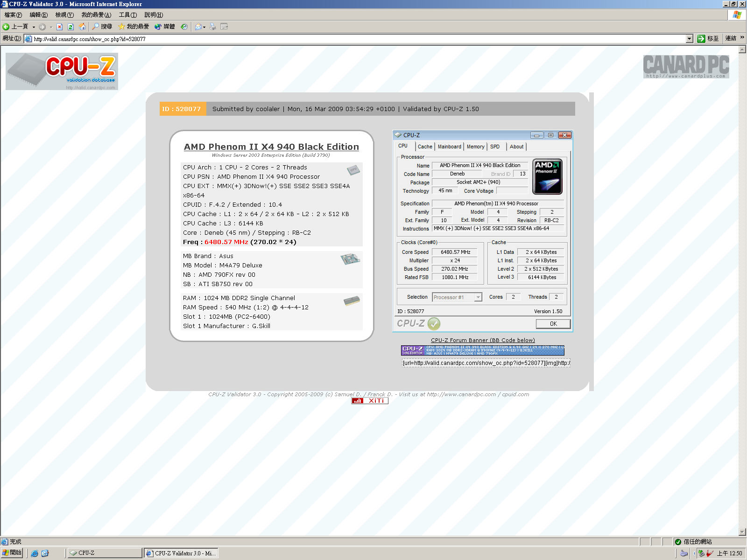Image resolution: width=747 pixels, height=560 pixels.
Task: Click the Home icon in toolbar
Action: [82, 27]
